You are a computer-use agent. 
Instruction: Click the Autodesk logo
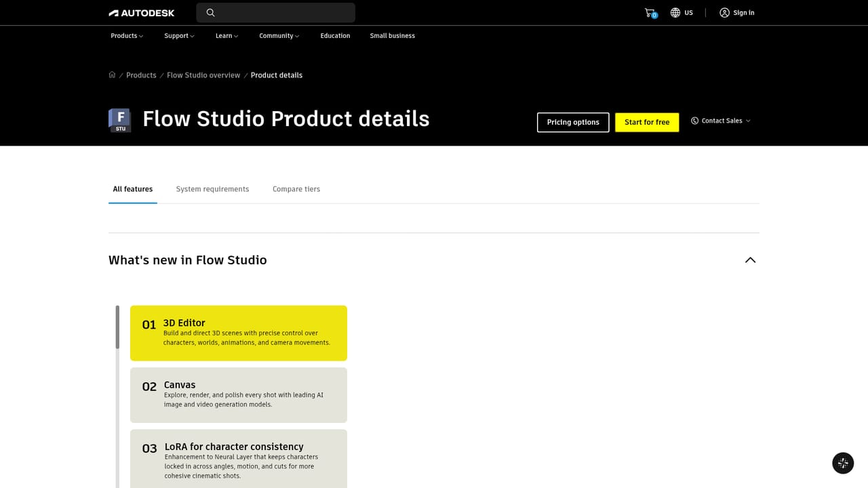tap(141, 13)
